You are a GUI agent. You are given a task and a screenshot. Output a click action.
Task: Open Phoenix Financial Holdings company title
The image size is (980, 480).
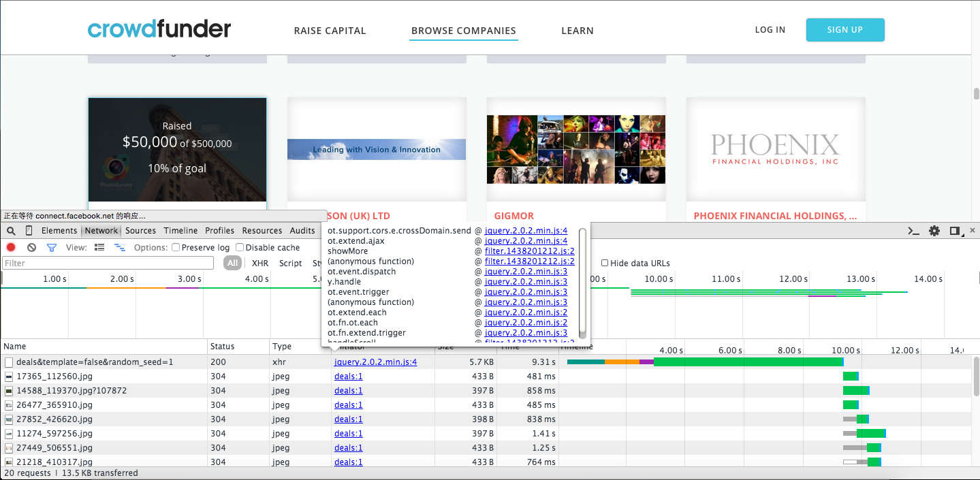(775, 216)
